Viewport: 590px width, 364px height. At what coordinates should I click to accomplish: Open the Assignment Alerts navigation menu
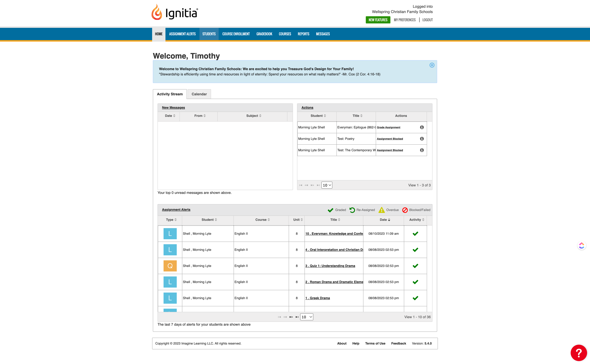pos(182,34)
